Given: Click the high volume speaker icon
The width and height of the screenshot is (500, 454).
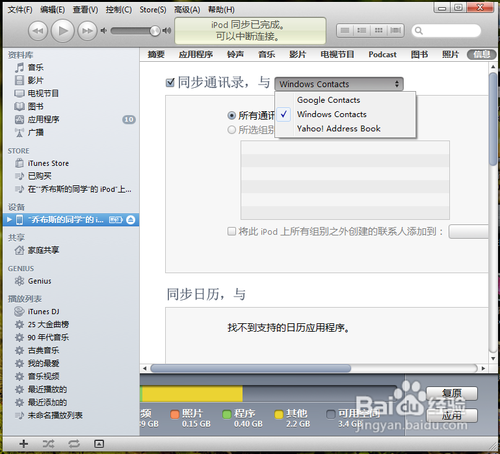Looking at the screenshot, I should [167, 31].
